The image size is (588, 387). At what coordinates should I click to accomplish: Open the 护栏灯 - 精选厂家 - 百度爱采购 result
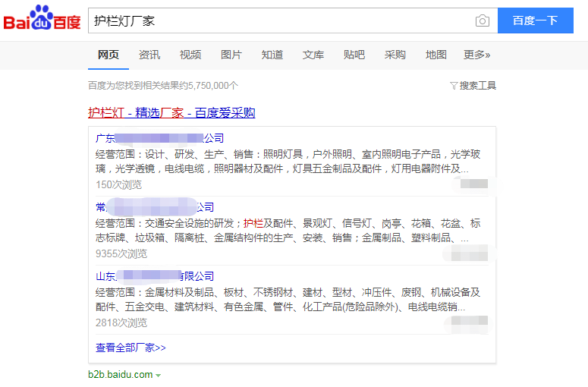[171, 112]
